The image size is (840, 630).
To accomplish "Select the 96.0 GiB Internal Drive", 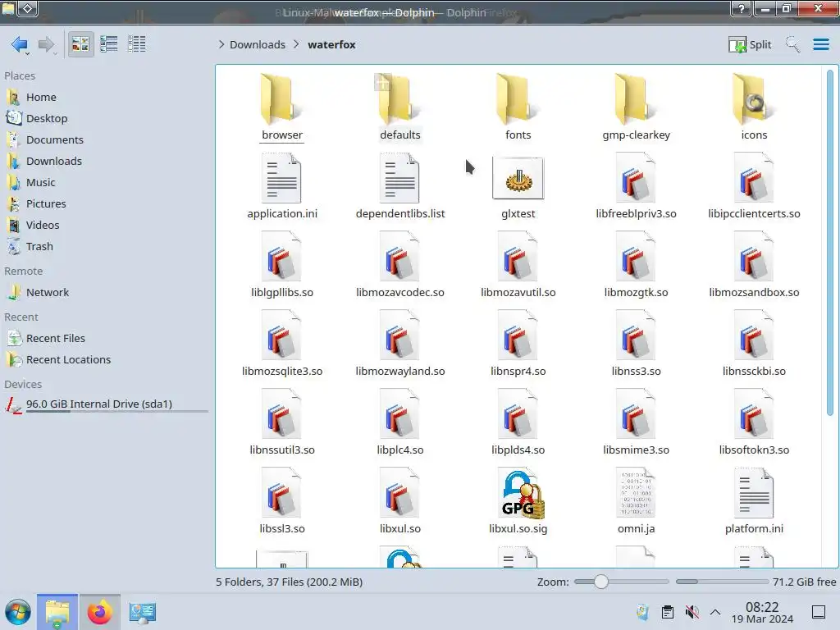I will tap(105, 404).
